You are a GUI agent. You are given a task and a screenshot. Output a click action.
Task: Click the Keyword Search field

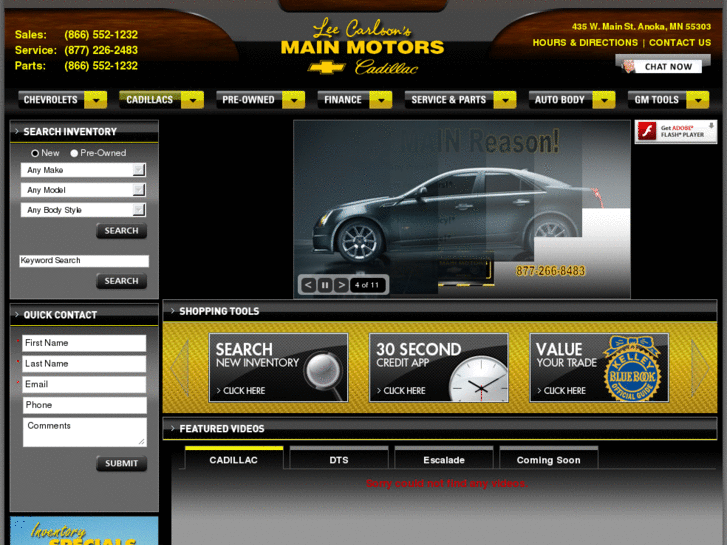click(x=84, y=261)
